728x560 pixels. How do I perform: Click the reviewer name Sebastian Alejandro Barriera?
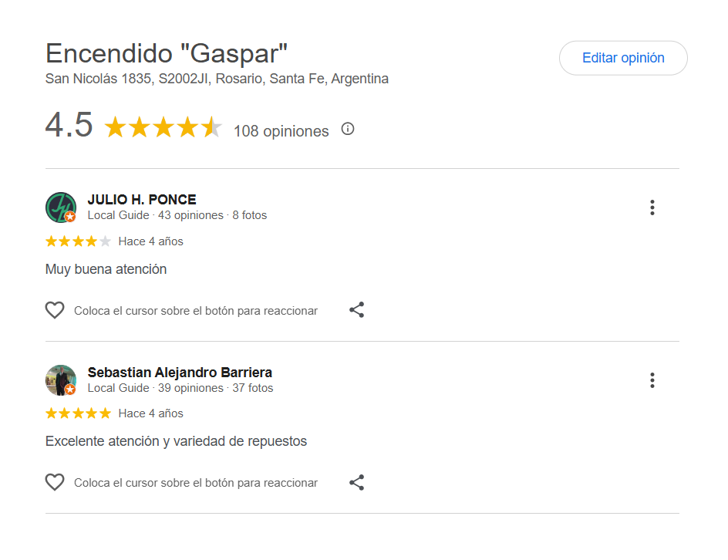pyautogui.click(x=180, y=373)
